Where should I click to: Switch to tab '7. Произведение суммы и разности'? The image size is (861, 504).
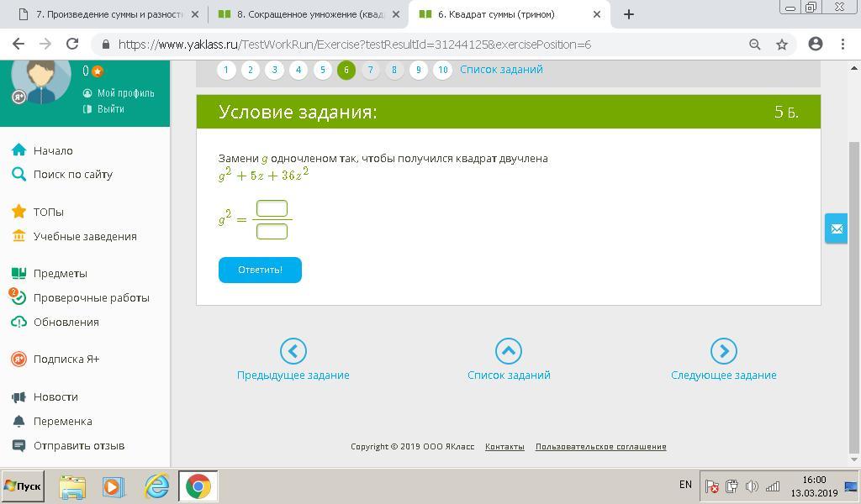click(x=108, y=14)
